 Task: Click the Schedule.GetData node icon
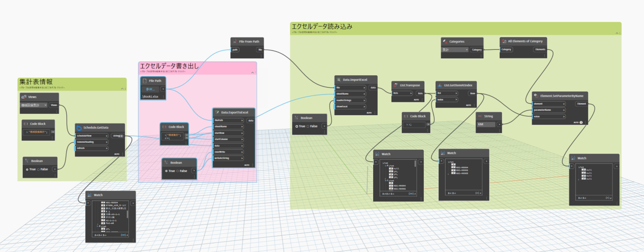(80, 128)
